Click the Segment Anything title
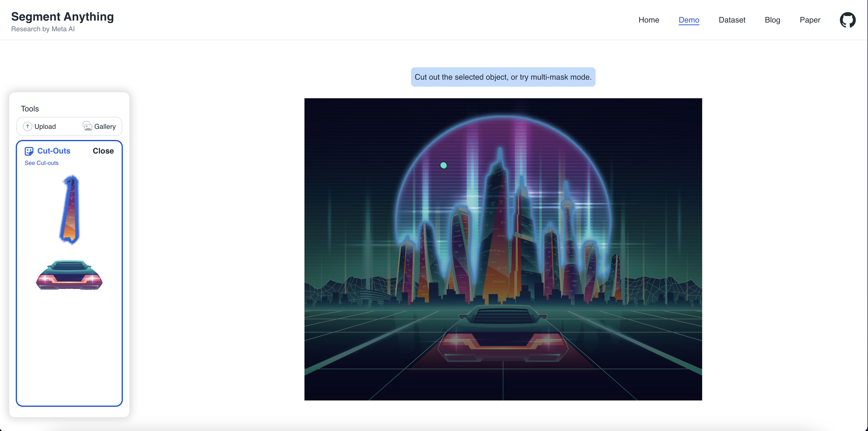 coord(62,16)
